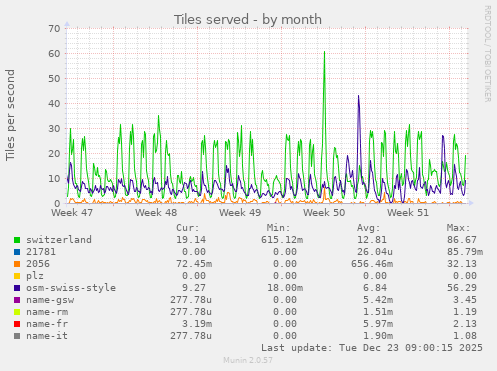Click switzerland average value 12.81
Screen dimensions: 497x371
(372, 240)
